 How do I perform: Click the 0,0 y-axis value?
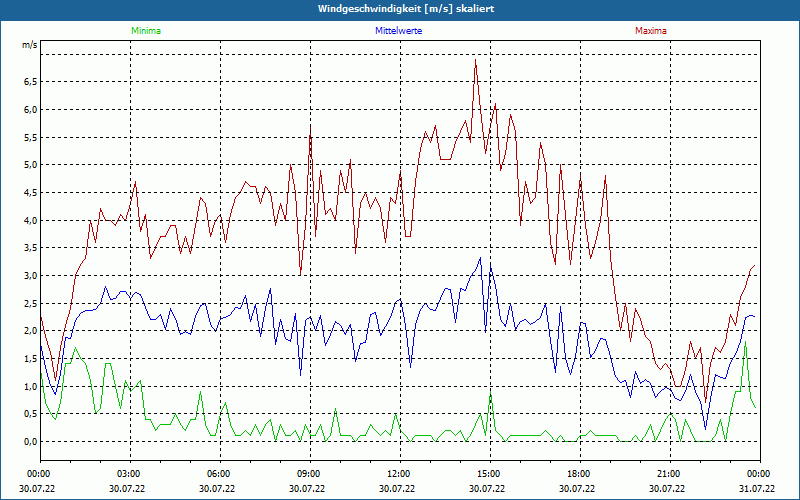31,441
